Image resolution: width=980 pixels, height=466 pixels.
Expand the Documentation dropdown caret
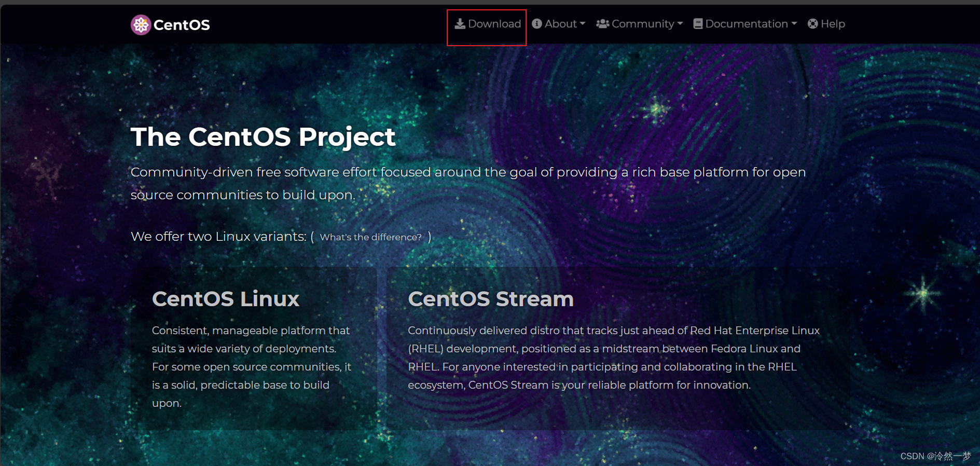tap(794, 24)
